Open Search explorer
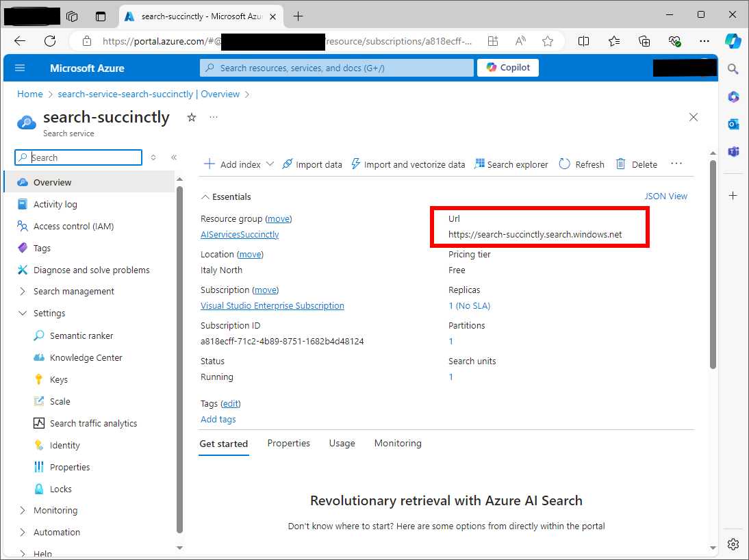Viewport: 749px width, 560px height. tap(511, 164)
